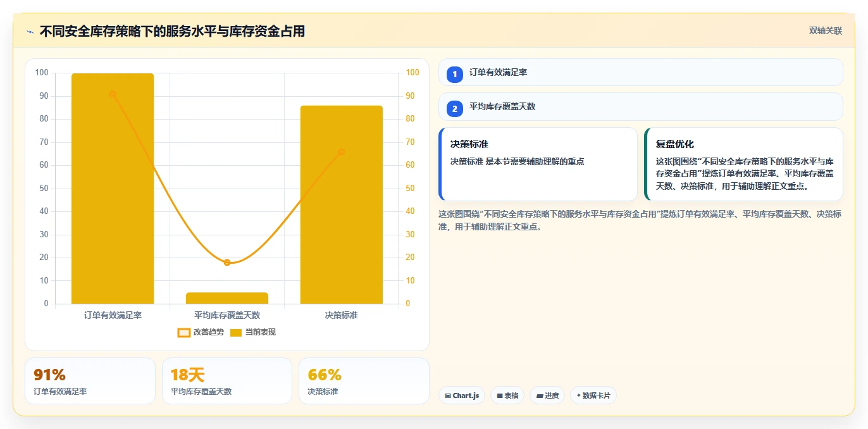Select the number 2 badge for 平均库存覆盖天数

click(x=455, y=108)
